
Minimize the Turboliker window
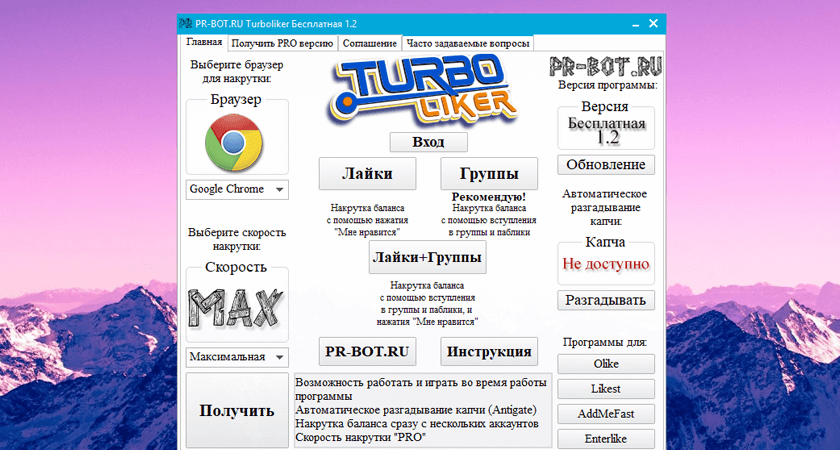(x=635, y=24)
